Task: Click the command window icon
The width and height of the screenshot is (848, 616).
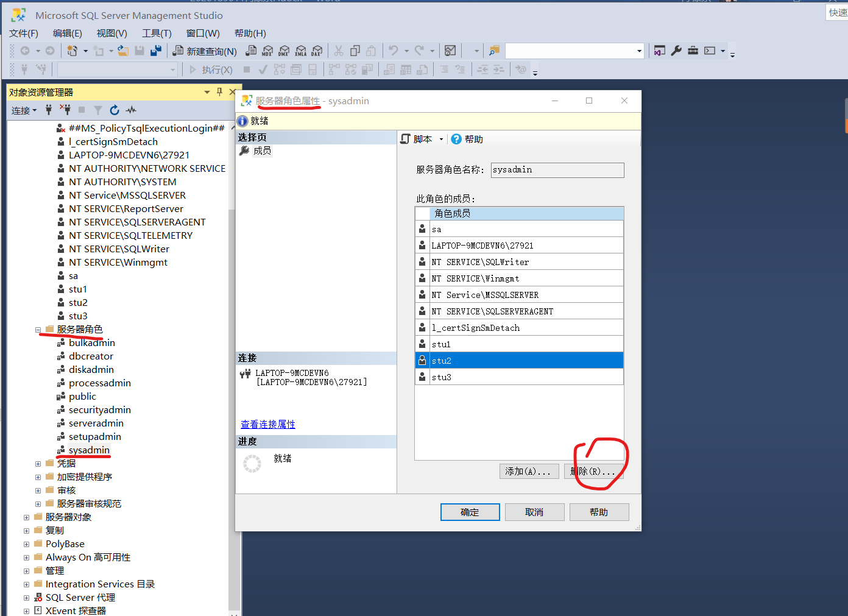Action: pyautogui.click(x=710, y=51)
